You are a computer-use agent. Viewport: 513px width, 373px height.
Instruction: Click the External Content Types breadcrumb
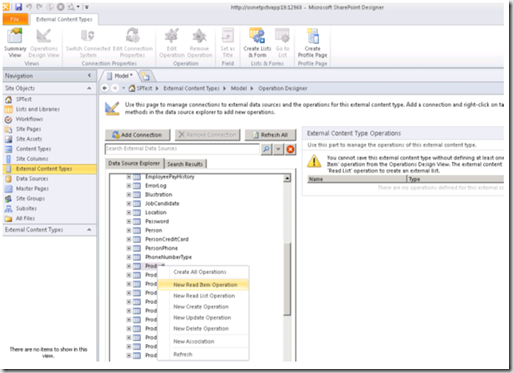coord(191,88)
